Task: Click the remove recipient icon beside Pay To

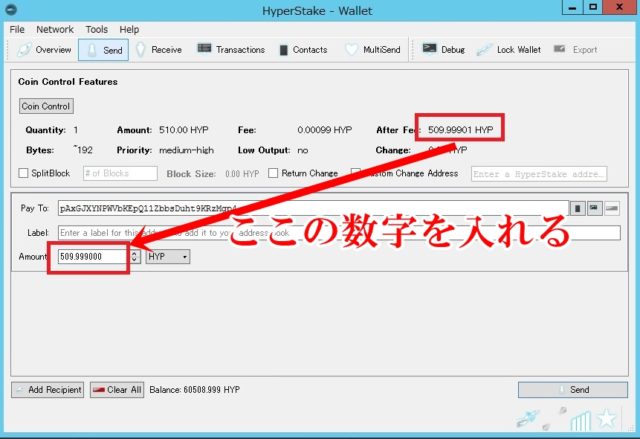Action: 611,208
